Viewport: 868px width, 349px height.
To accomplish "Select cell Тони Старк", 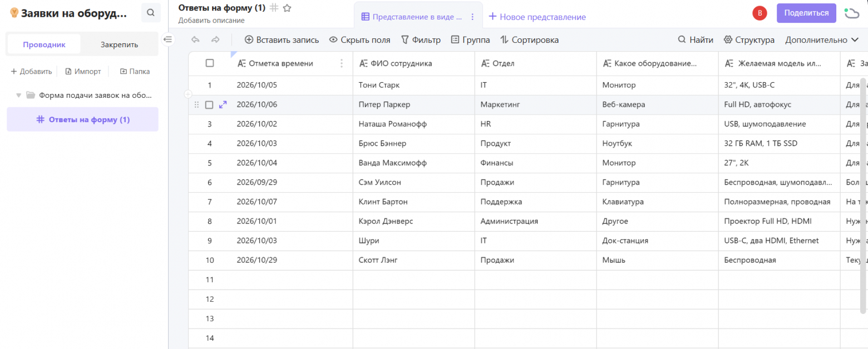I will coord(413,85).
